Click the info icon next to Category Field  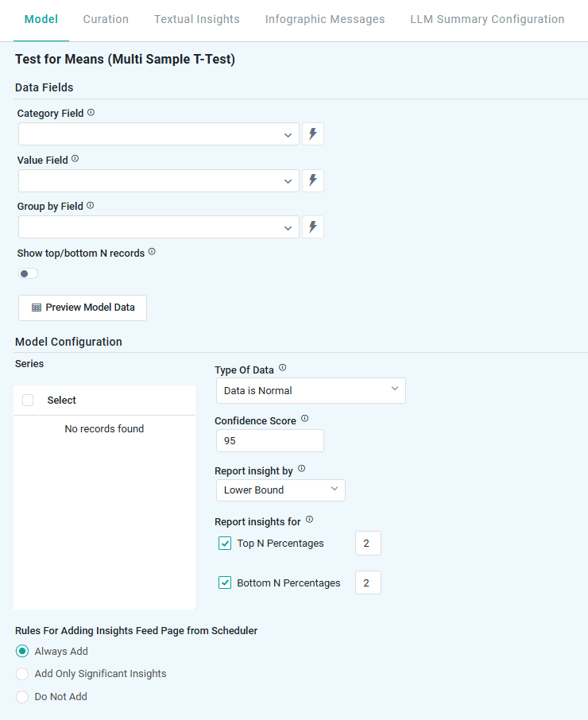[91, 113]
